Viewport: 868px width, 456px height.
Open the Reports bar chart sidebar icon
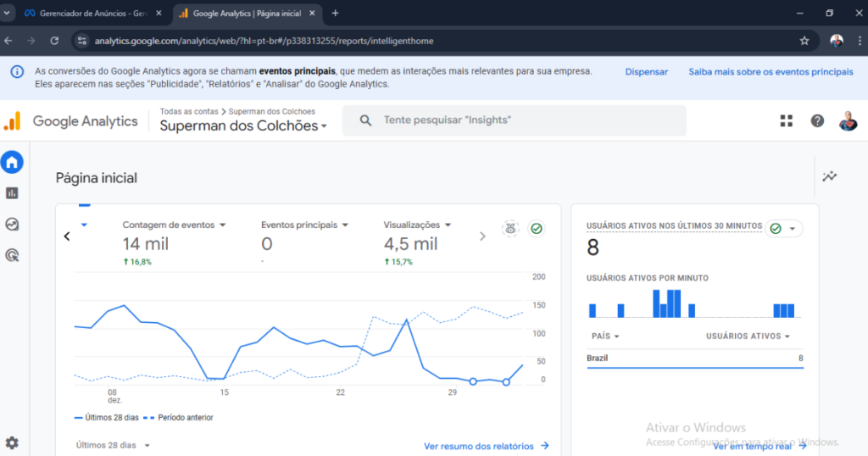12,193
